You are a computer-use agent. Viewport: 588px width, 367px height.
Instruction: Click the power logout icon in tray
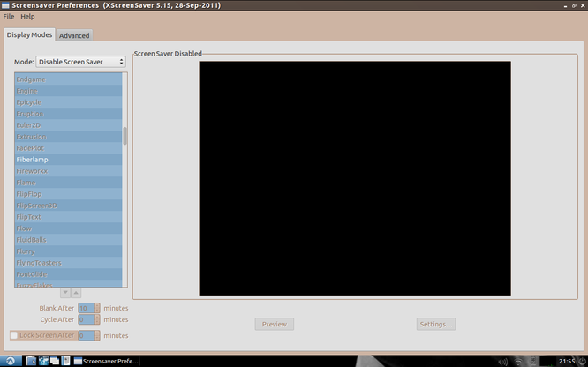point(583,362)
